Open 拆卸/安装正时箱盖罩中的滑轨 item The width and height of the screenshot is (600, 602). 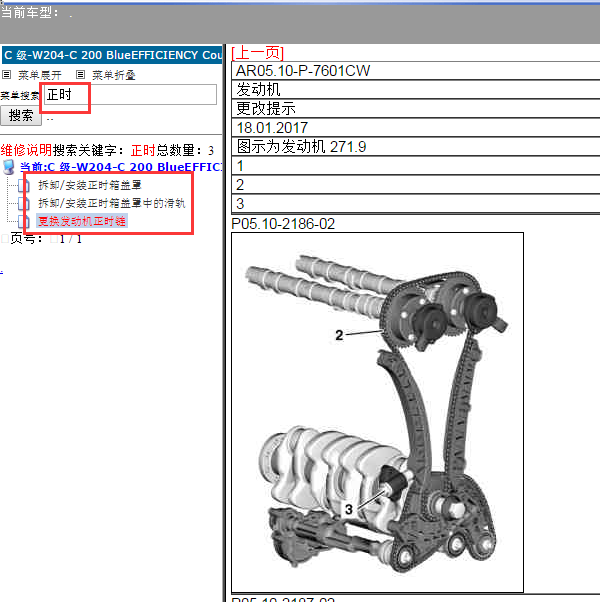tap(112, 203)
